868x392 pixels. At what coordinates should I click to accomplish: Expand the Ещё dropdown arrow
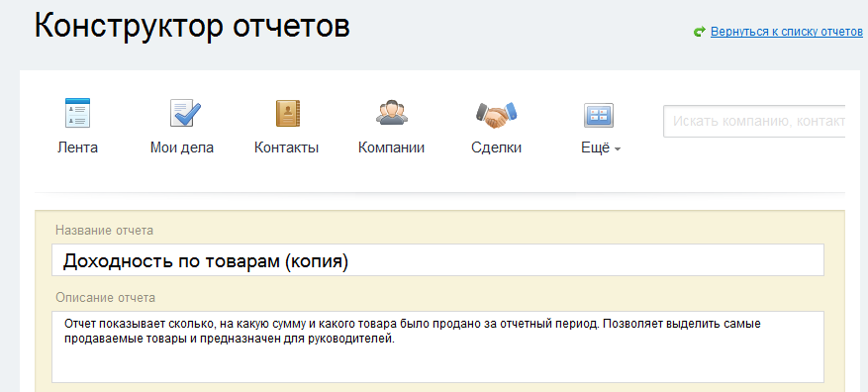click(x=618, y=149)
